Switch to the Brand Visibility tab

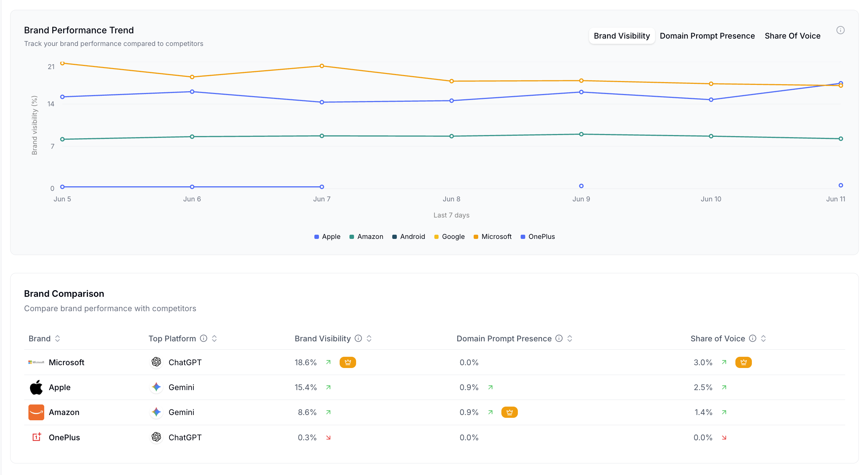tap(622, 36)
